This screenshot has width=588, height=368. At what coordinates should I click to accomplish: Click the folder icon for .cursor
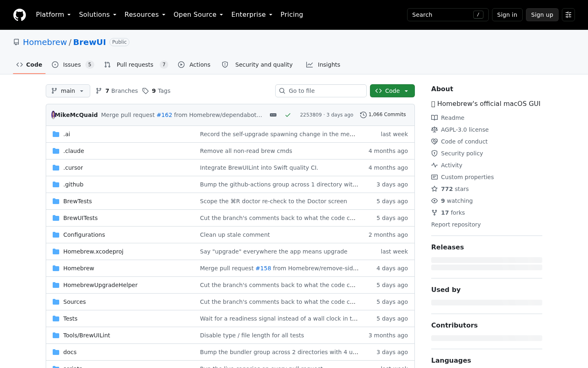[56, 168]
